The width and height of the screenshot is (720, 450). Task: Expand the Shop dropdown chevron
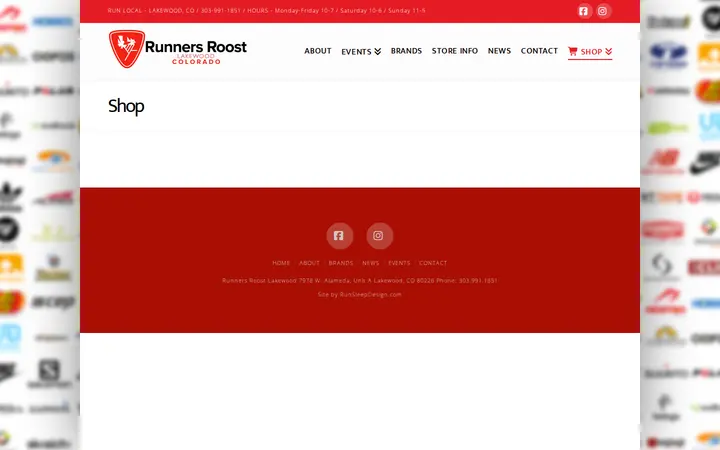coord(608,51)
